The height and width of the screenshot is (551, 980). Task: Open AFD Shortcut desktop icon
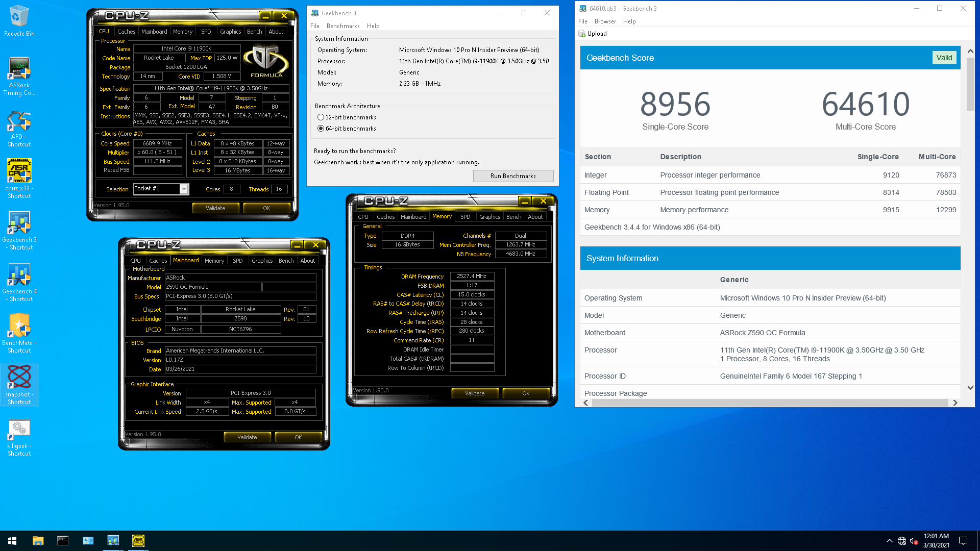coord(19,130)
